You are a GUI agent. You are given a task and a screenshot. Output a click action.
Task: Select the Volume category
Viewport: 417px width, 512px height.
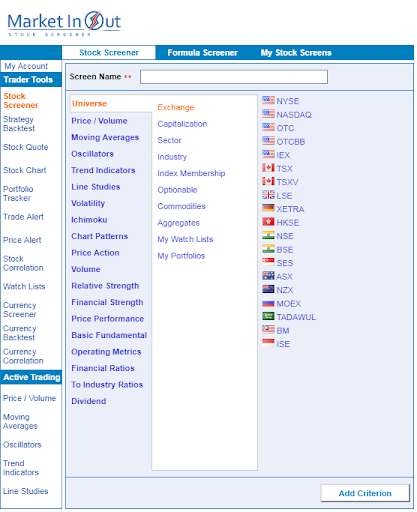coord(86,269)
